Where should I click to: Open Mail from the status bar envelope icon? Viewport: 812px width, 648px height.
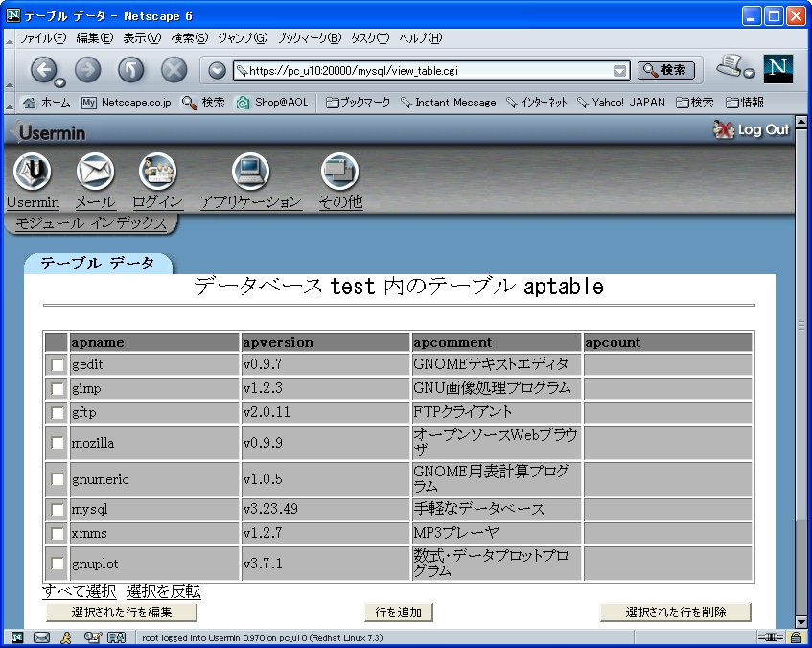click(41, 637)
